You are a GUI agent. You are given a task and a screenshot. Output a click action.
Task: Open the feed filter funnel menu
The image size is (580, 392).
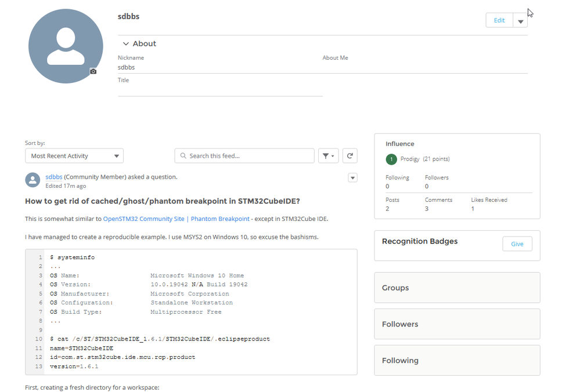point(328,156)
